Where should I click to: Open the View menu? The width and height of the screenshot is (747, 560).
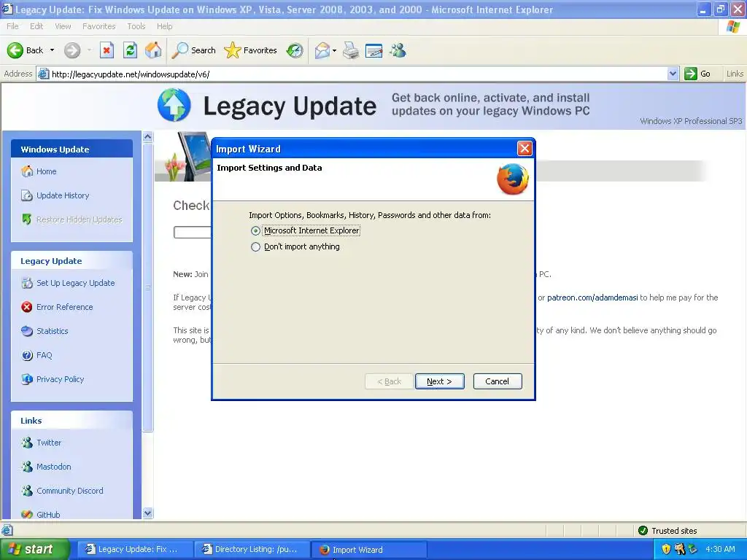[x=63, y=26]
